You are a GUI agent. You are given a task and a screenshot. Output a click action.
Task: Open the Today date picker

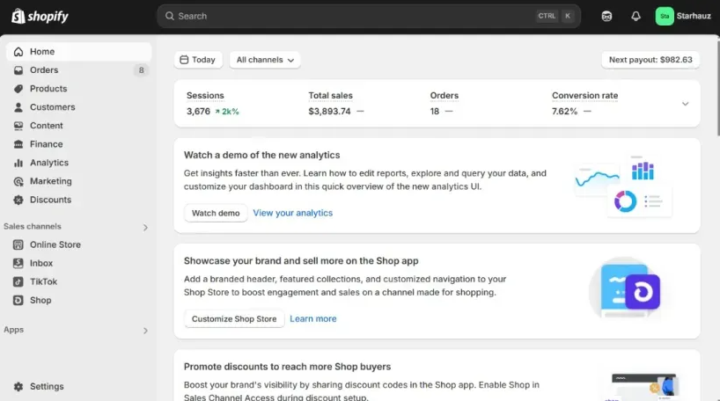click(198, 60)
